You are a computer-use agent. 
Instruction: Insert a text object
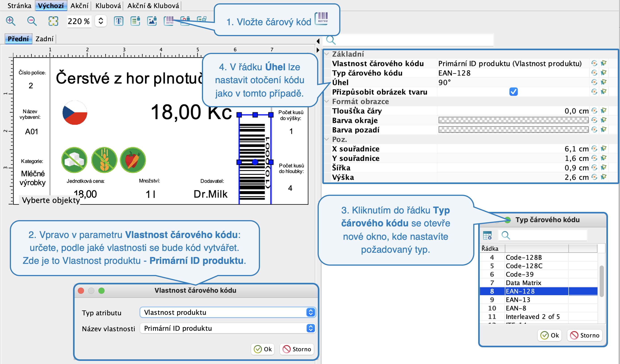click(x=119, y=21)
